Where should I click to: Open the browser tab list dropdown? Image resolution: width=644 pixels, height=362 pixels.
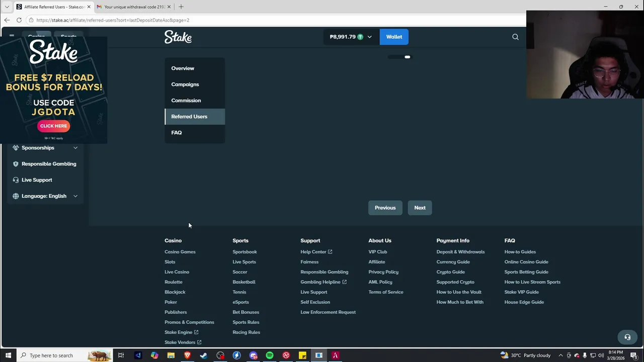click(x=7, y=7)
